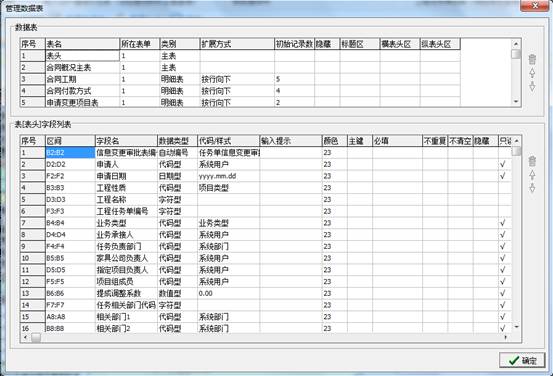Click the down arrow of the data table list's scrollbar
The width and height of the screenshot is (553, 376).
[x=516, y=102]
